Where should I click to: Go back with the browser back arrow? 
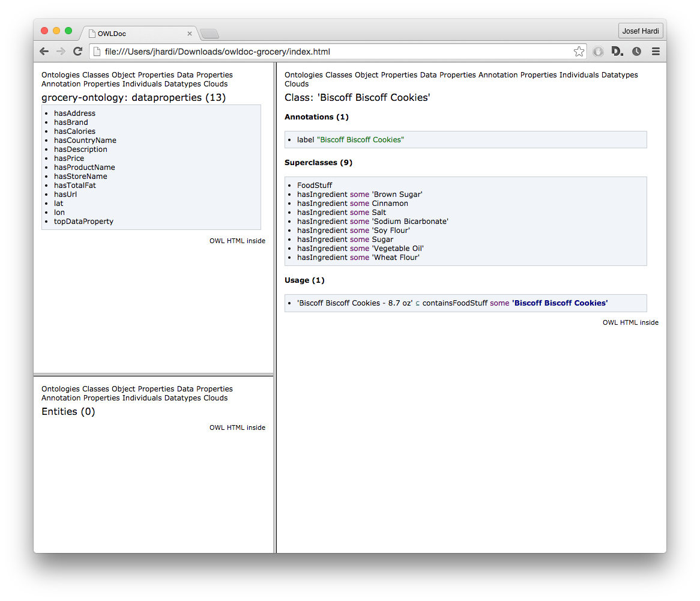click(44, 52)
